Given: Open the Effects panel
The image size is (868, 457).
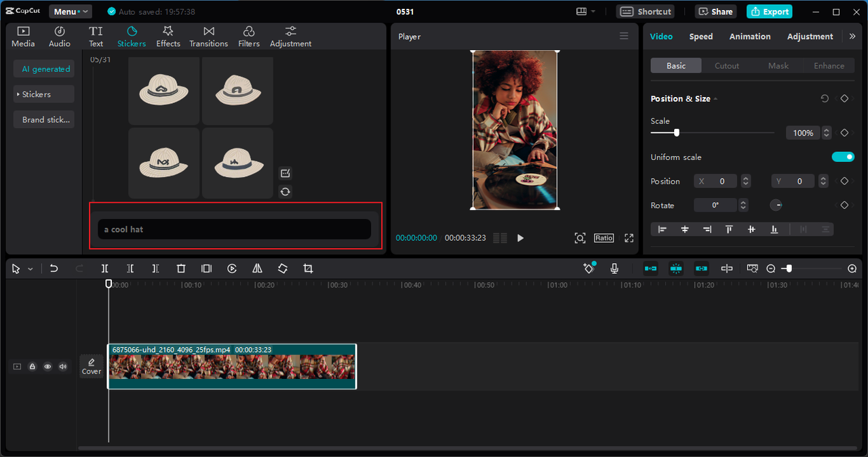Looking at the screenshot, I should (168, 37).
